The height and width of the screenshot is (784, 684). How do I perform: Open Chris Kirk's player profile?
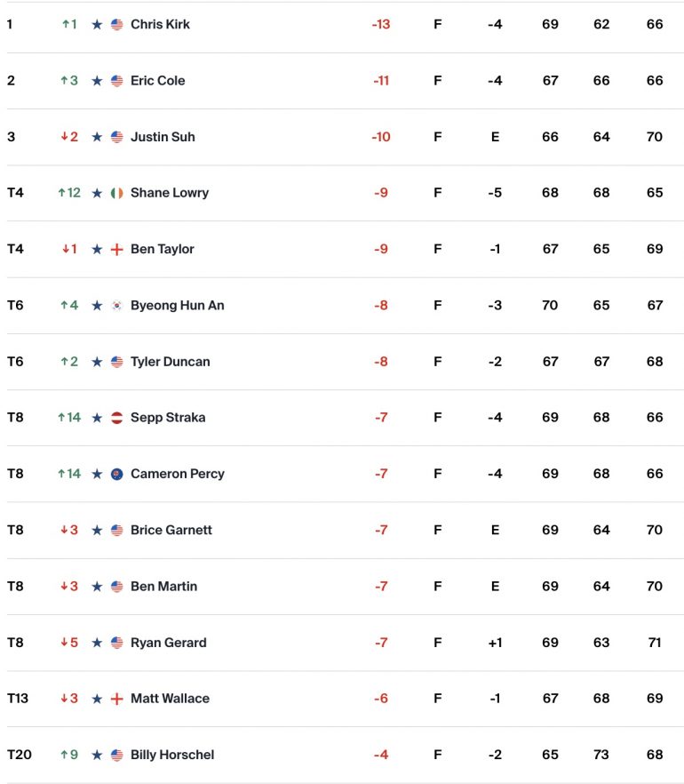click(160, 25)
